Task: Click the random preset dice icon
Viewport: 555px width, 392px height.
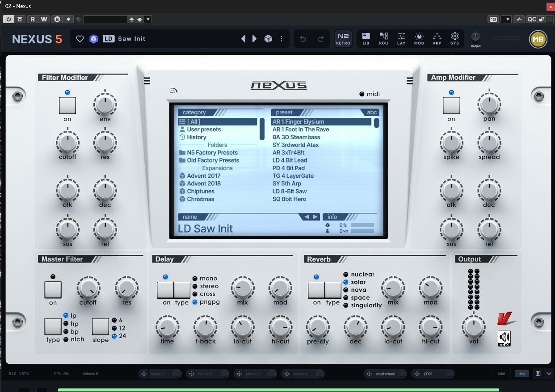Action: (268, 39)
